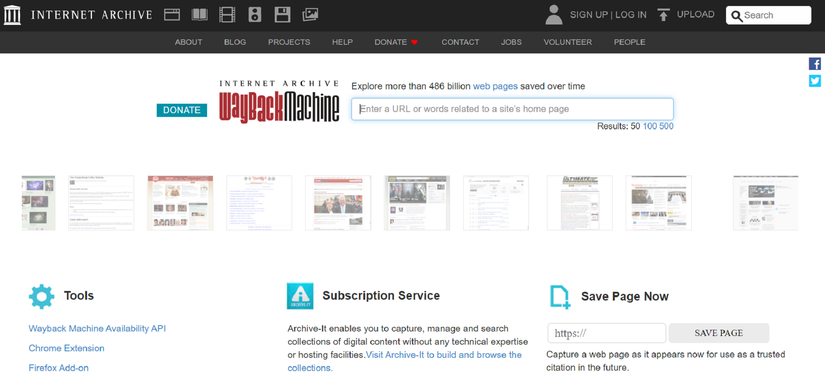Follow the "web pages" link
This screenshot has width=825, height=377.
click(495, 86)
